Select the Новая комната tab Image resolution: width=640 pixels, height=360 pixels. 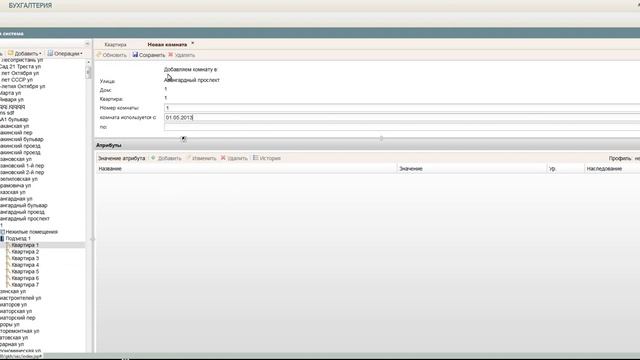[167, 44]
